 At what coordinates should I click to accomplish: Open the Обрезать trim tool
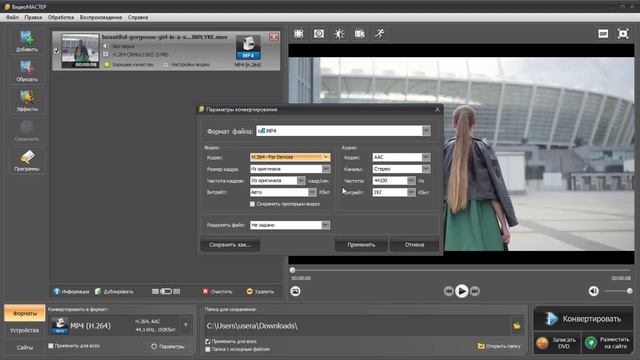[27, 71]
